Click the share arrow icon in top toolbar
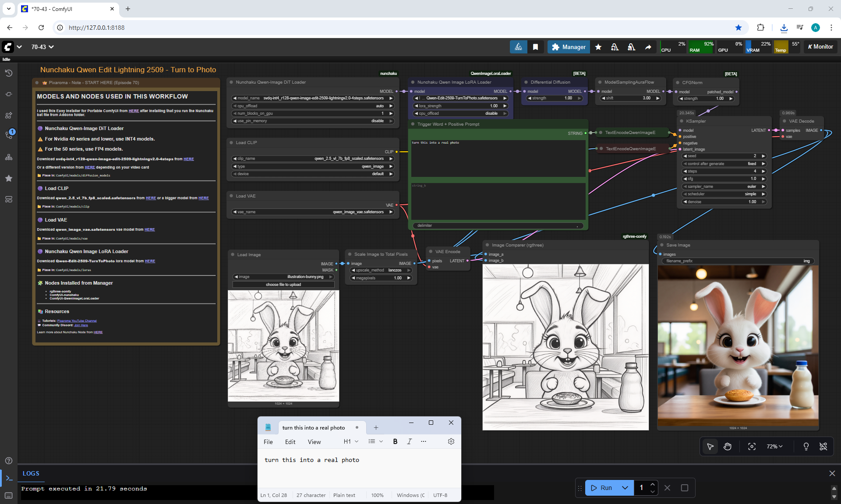Viewport: 841px width, 504px height. [648, 47]
